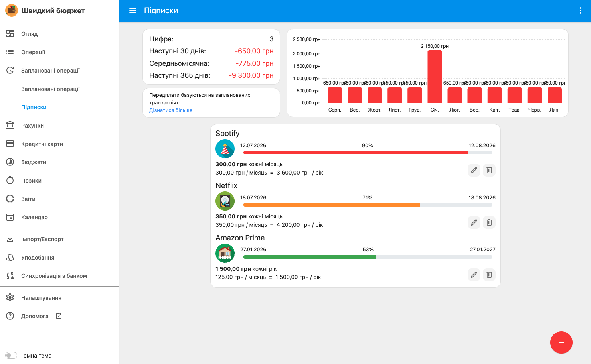Click the Швидкий бюджет wallet logo
The height and width of the screenshot is (364, 591).
pos(12,10)
